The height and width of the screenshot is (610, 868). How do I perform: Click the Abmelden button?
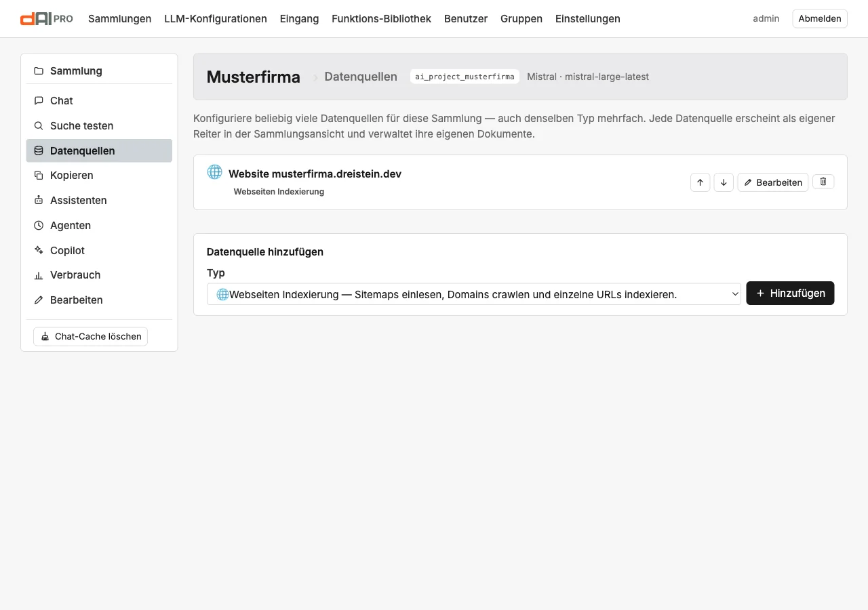coord(820,19)
